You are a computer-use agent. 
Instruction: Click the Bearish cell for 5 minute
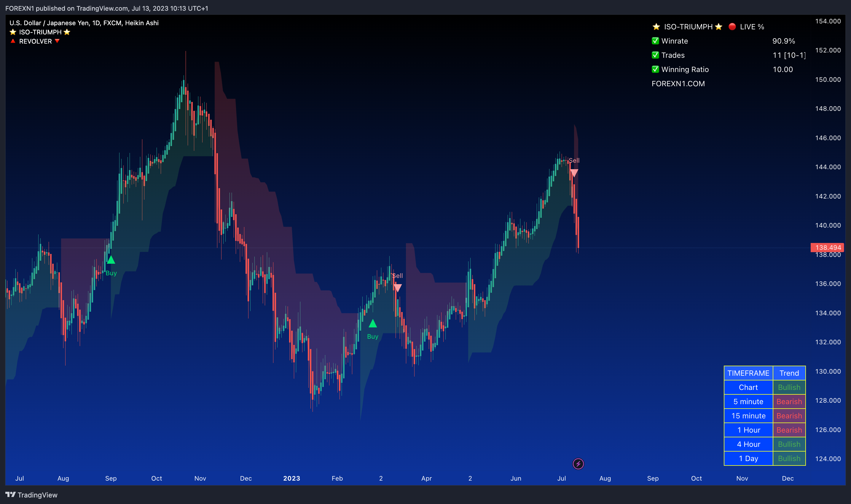(789, 401)
